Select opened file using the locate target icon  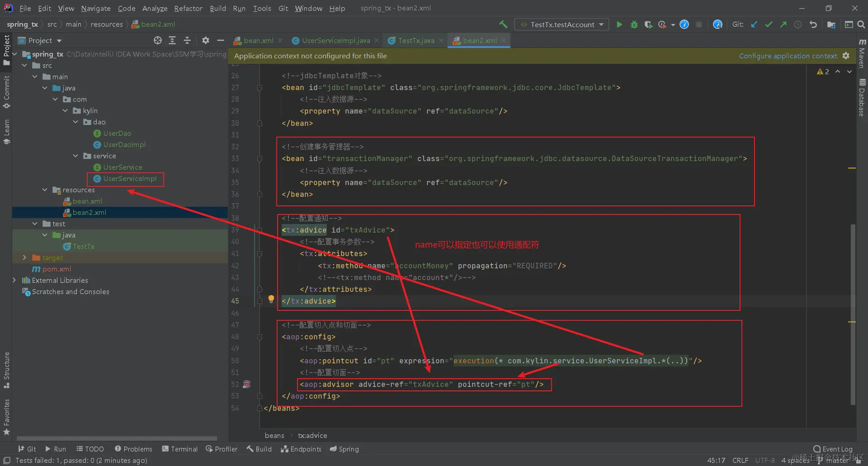coord(157,41)
